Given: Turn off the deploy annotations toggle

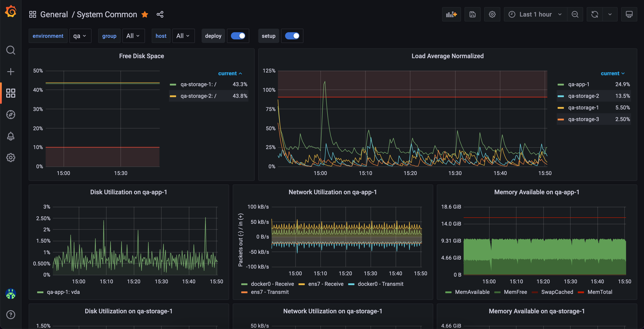Looking at the screenshot, I should point(238,36).
